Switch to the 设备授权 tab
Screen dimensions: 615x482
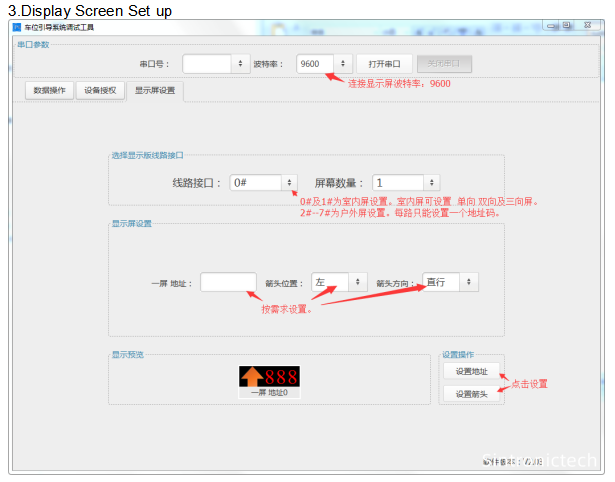tap(100, 91)
